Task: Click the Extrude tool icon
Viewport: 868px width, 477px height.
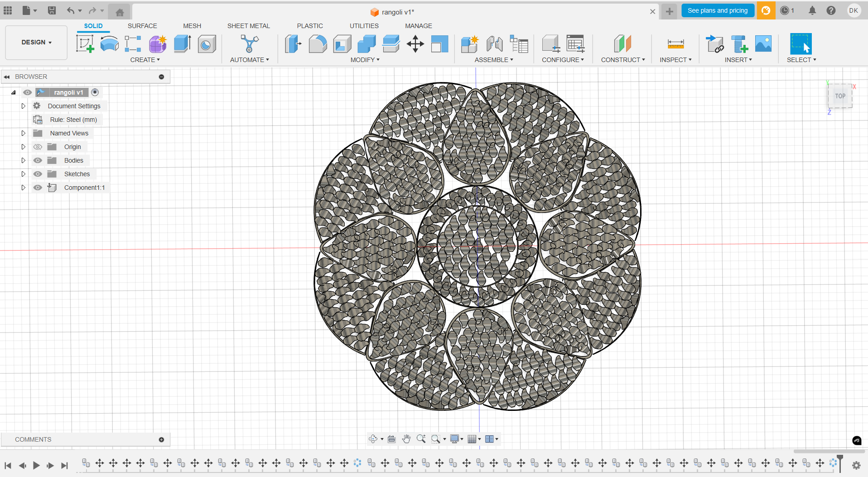Action: pos(182,44)
